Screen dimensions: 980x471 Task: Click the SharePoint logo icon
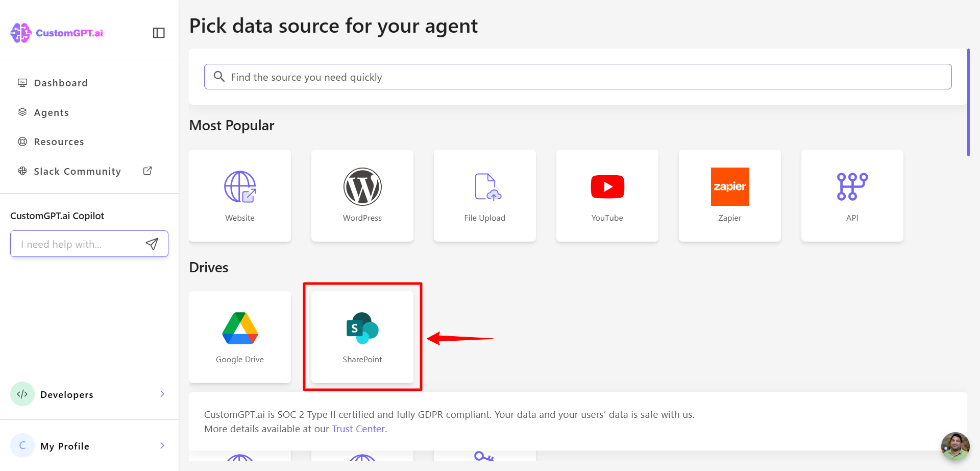pos(362,328)
